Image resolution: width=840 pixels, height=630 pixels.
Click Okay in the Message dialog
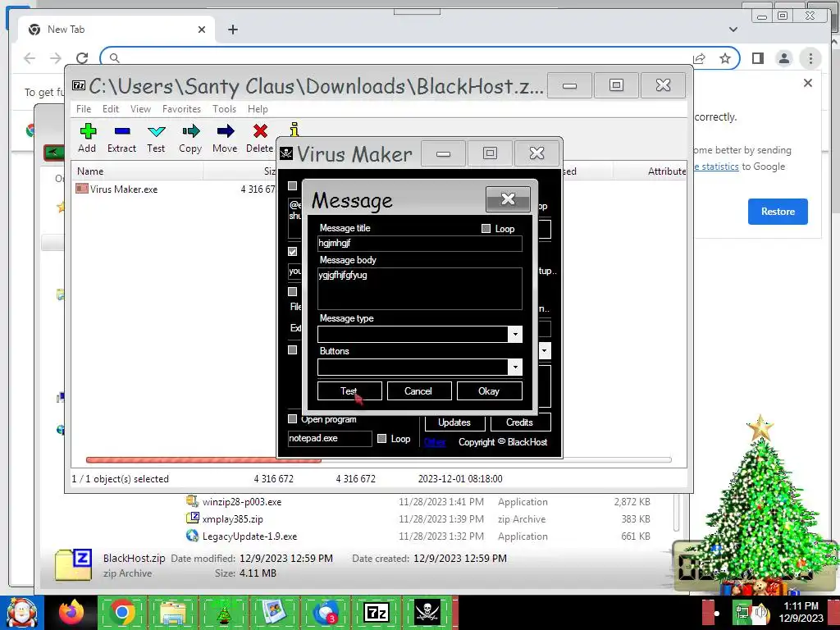[489, 391]
